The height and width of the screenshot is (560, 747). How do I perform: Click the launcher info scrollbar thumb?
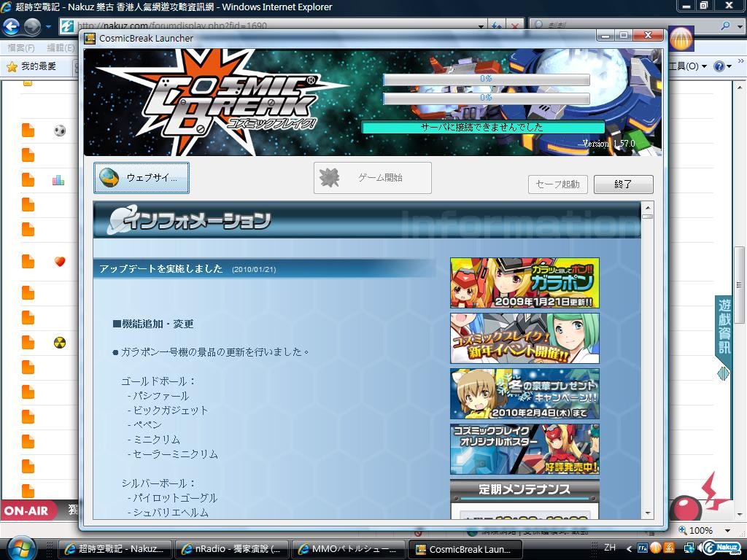point(648,217)
